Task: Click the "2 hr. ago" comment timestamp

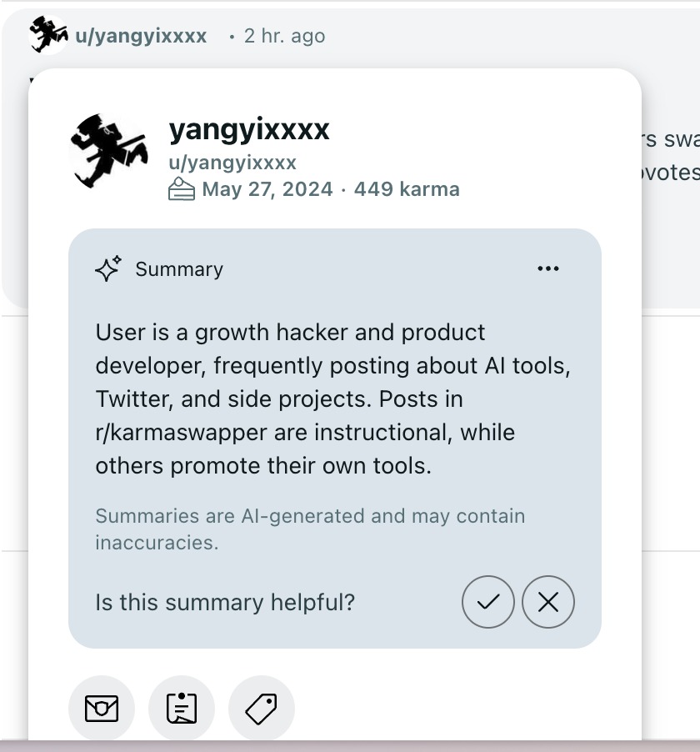Action: pos(284,36)
